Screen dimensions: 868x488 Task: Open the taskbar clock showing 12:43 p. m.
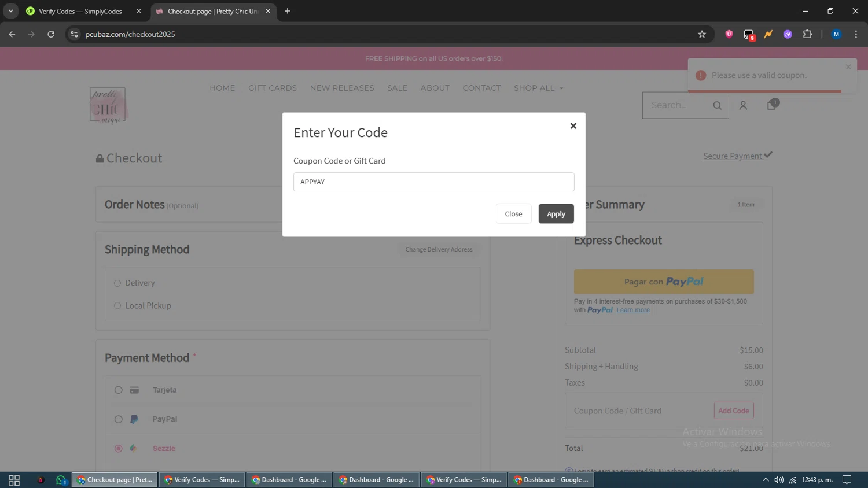click(x=817, y=480)
